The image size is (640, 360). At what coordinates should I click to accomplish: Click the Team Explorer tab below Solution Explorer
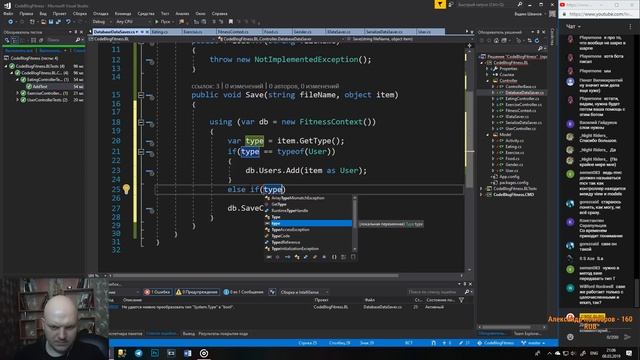pyautogui.click(x=527, y=333)
